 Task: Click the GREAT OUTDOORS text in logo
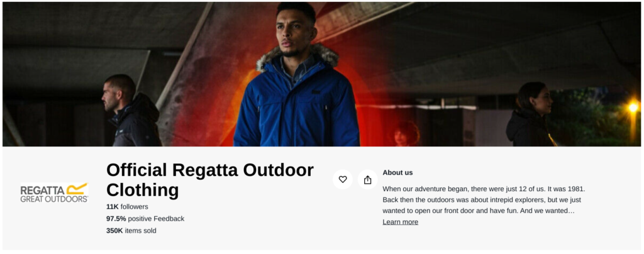point(54,199)
